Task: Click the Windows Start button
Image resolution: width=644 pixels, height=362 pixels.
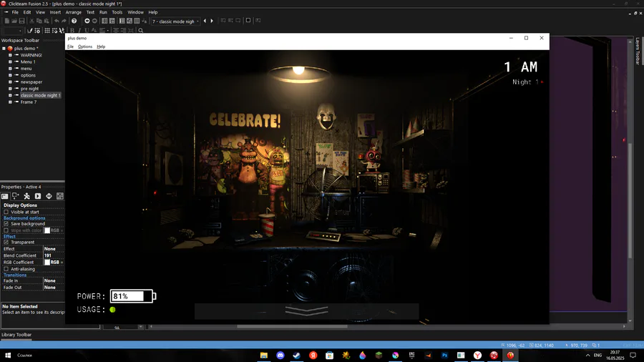Action: 7,356
